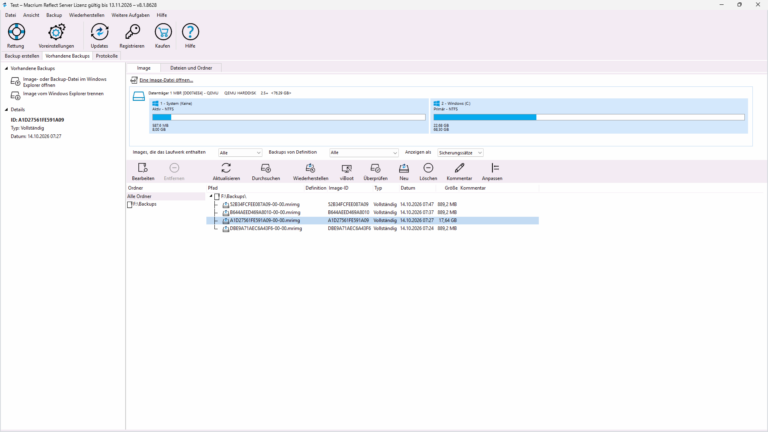Click Eine Image-Datei öffnen link

coord(166,80)
